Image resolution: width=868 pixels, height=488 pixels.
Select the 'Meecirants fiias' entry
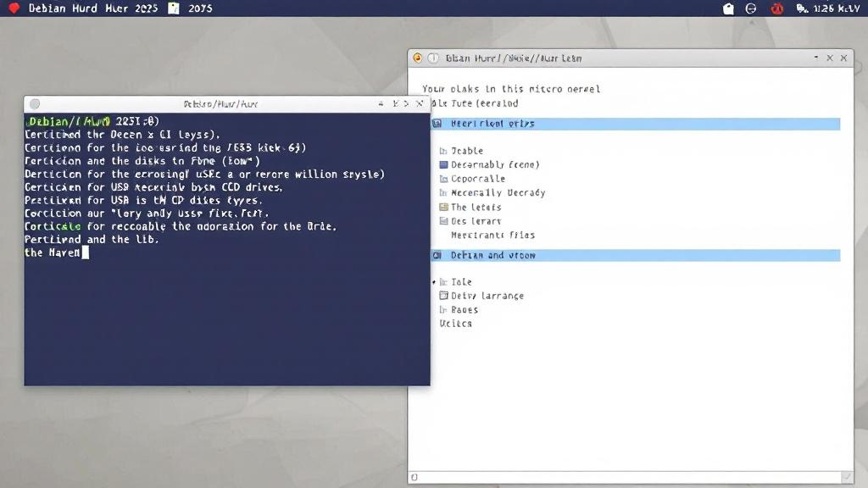point(492,236)
